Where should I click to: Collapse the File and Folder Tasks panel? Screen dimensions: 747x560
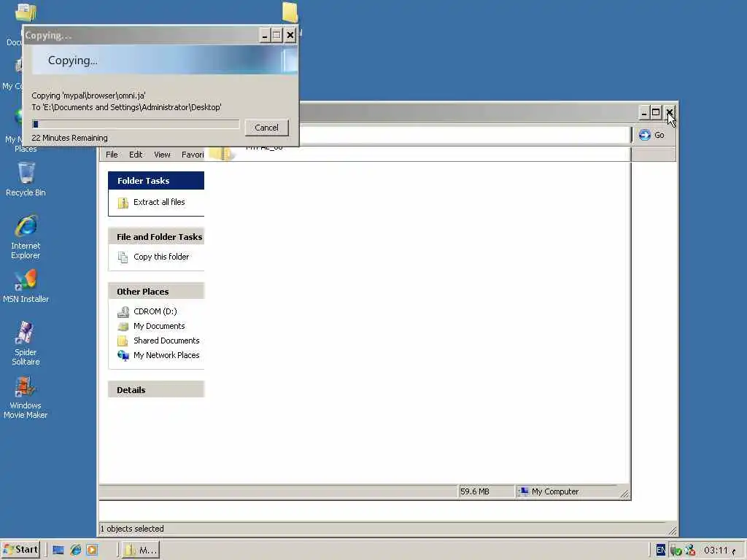(156, 237)
